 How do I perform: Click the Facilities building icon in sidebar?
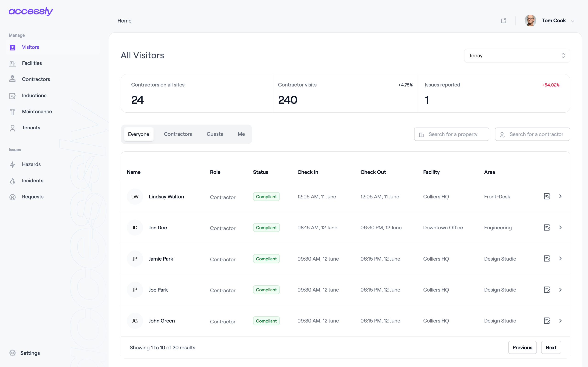(12, 63)
